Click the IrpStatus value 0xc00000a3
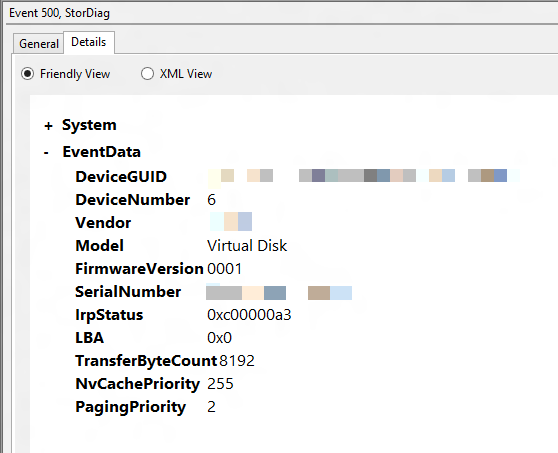 point(249,315)
